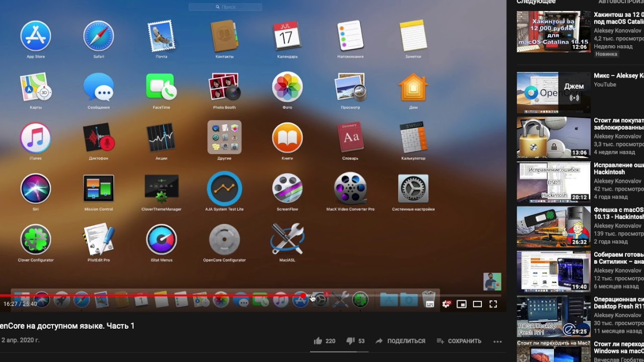
Task: Open iTunes in Launchpad
Action: click(36, 138)
